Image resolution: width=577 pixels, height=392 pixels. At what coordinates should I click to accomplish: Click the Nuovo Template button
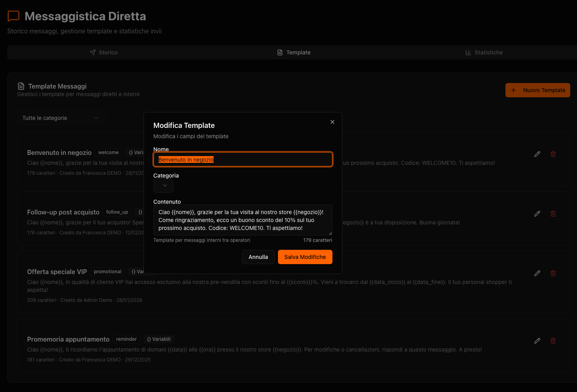[x=538, y=90]
